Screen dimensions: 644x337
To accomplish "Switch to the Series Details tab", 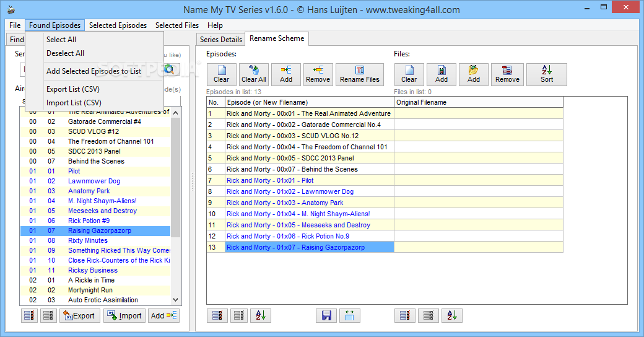I will coord(221,40).
